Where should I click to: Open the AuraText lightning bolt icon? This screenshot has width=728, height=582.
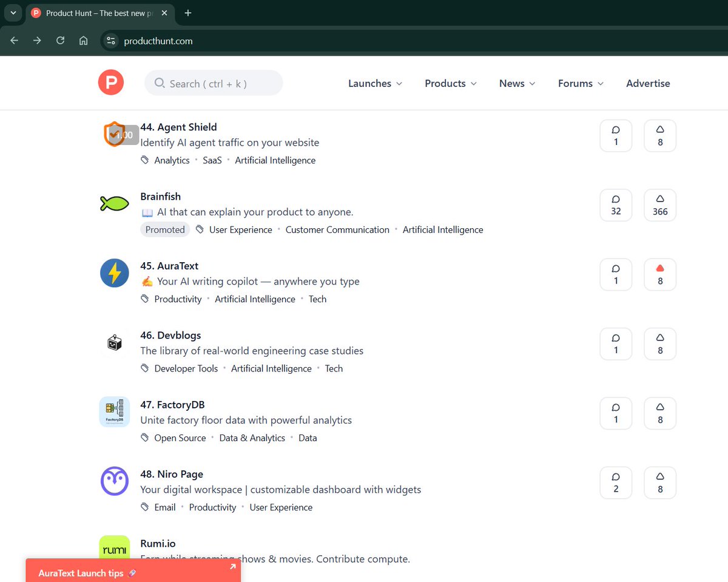115,273
